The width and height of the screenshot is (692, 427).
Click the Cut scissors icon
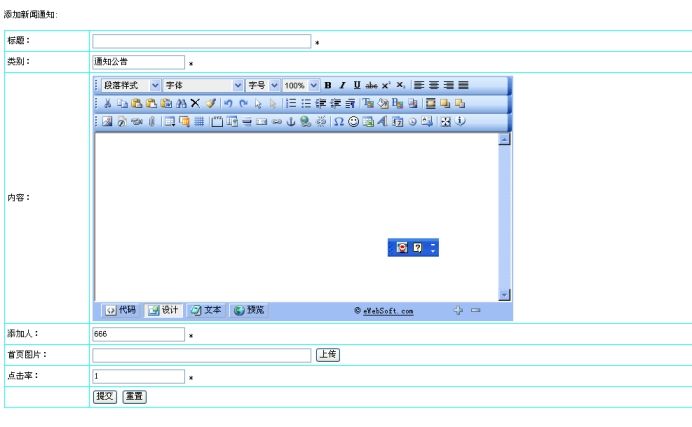pos(107,103)
